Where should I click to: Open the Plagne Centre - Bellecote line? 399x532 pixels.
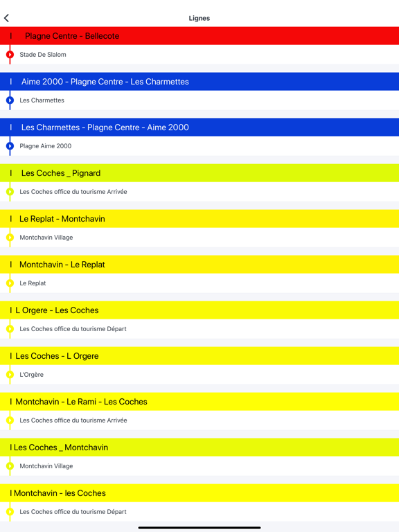click(199, 35)
